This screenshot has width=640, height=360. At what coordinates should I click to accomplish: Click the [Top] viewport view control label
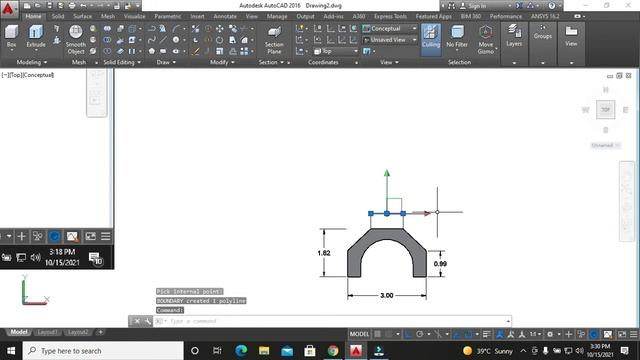click(x=15, y=75)
